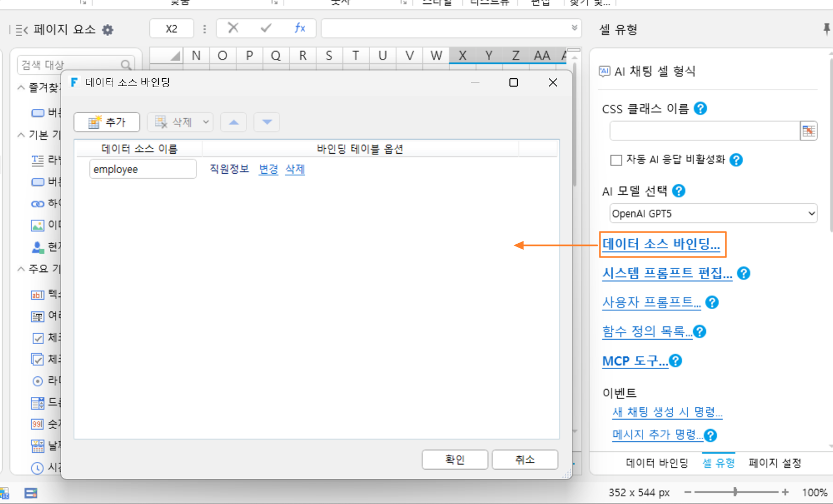Click the formula confirm checkmark icon
833x504 pixels.
pos(266,28)
